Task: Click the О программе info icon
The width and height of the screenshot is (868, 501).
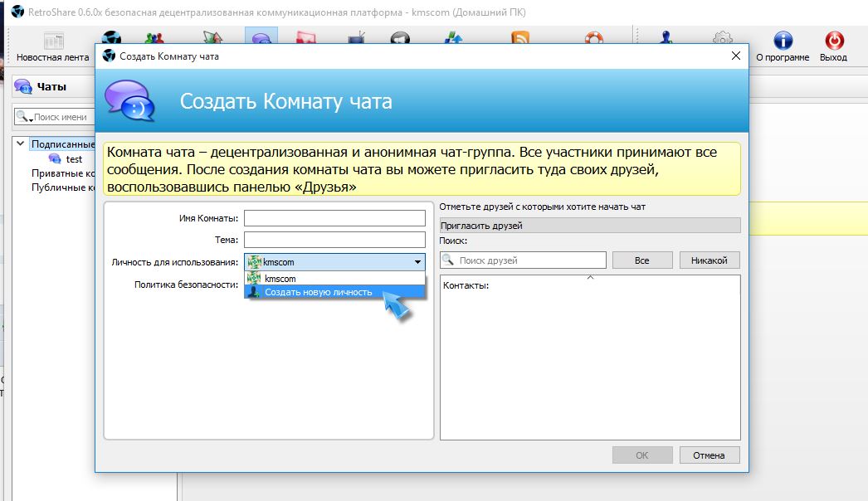Action: (x=782, y=46)
